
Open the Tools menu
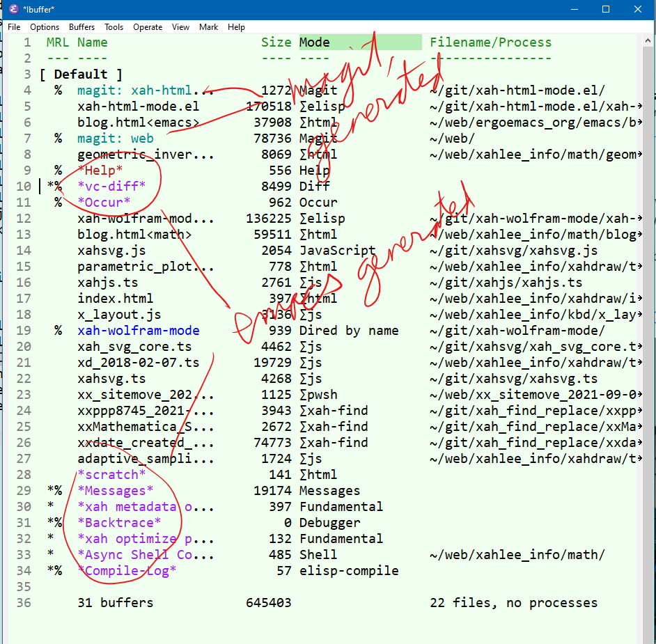pyautogui.click(x=114, y=27)
